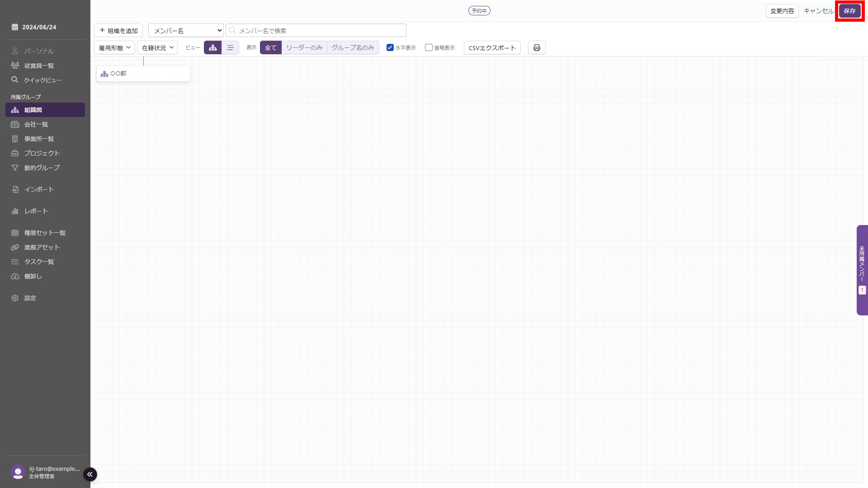
Task: Open 権限セット一覧 in sidebar
Action: point(45,233)
